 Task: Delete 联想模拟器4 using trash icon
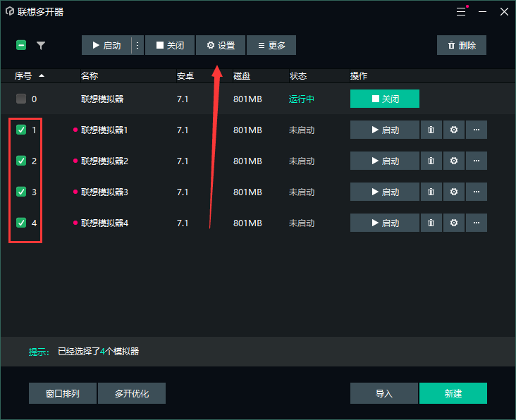(x=431, y=223)
